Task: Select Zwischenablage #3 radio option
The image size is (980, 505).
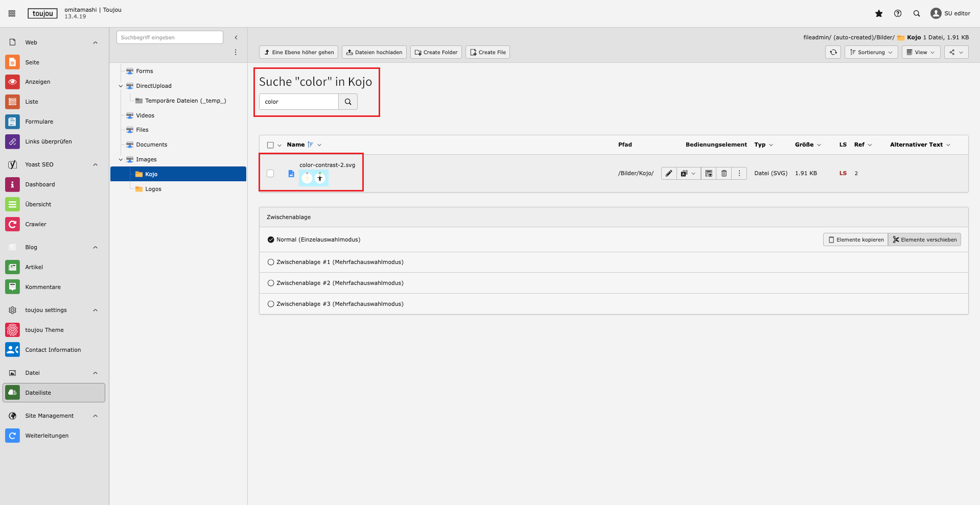Action: (x=271, y=304)
